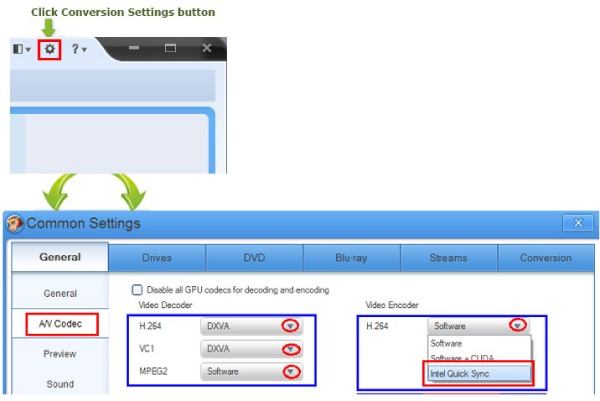The height and width of the screenshot is (401, 600).
Task: Open the DVD tab
Action: (254, 258)
